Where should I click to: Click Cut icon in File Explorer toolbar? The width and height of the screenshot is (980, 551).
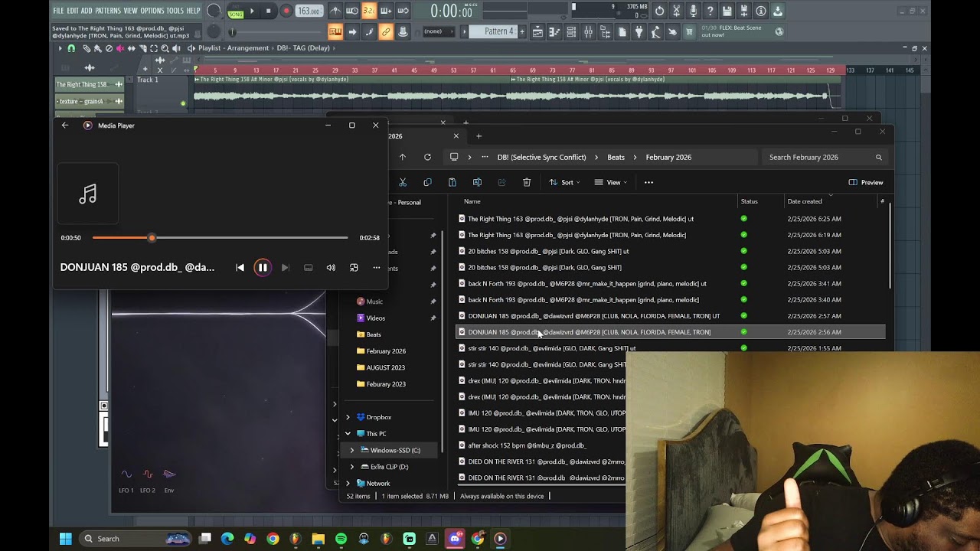[x=403, y=182]
